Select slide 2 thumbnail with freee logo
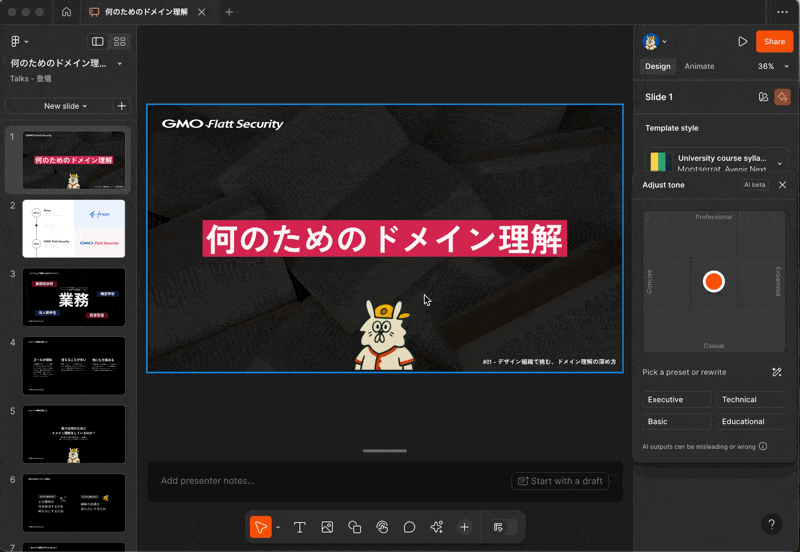Image resolution: width=800 pixels, height=552 pixels. (x=73, y=229)
